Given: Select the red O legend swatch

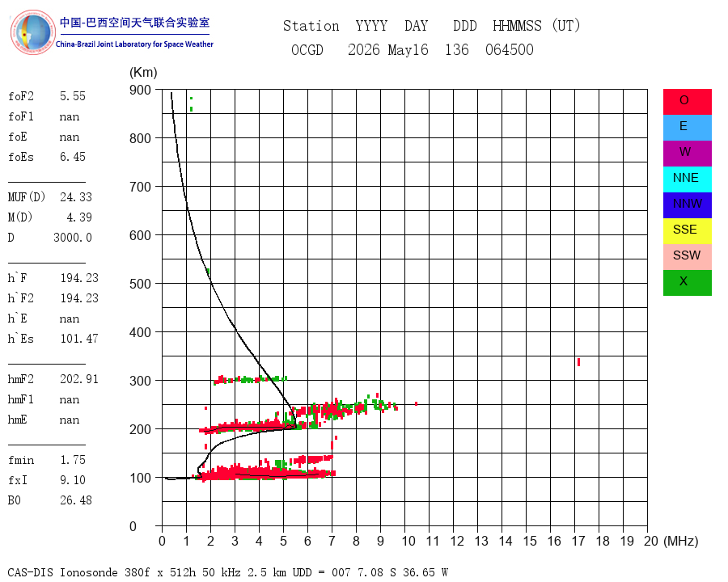Looking at the screenshot, I should point(687,102).
